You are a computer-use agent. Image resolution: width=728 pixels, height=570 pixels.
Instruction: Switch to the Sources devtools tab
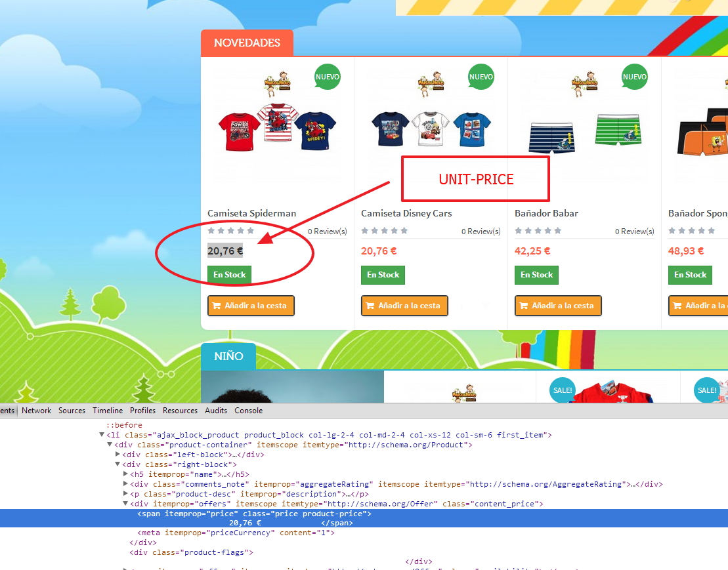click(72, 411)
